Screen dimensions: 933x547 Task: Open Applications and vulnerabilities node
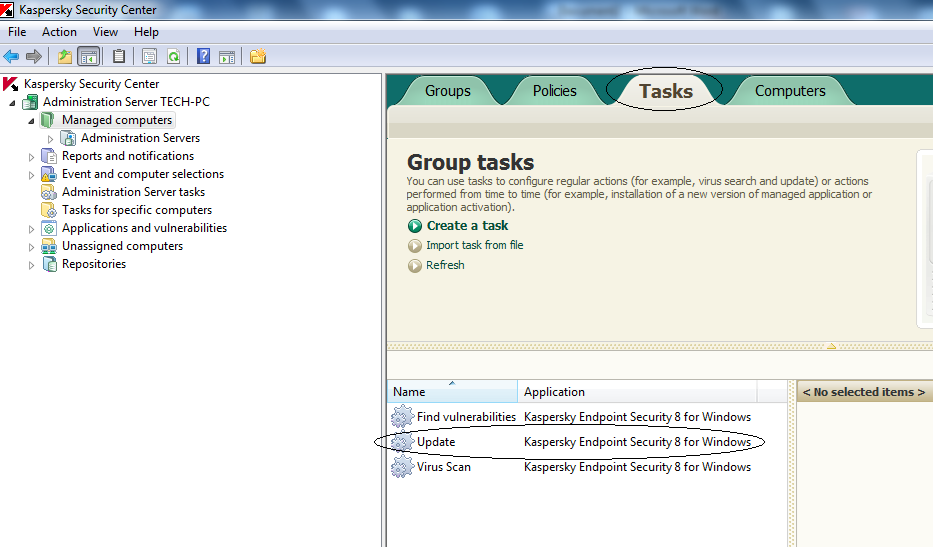coord(145,228)
